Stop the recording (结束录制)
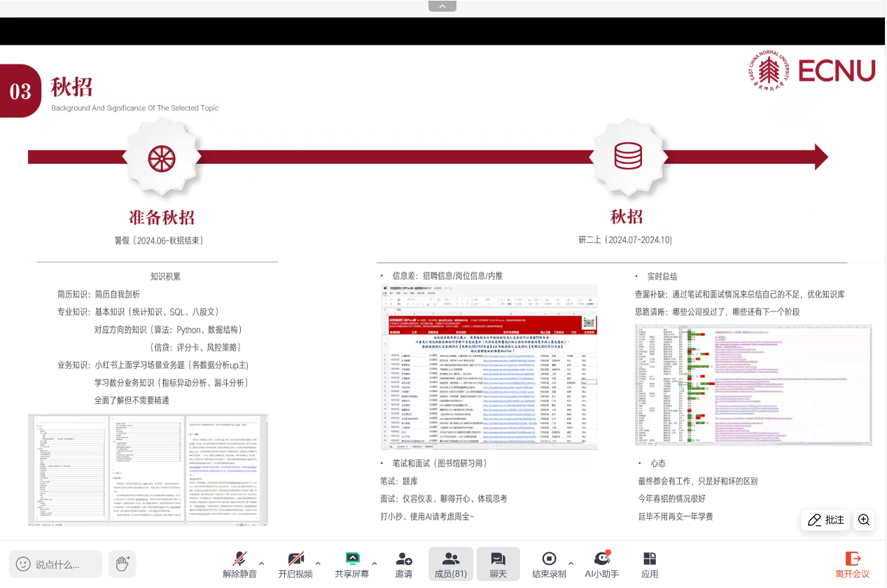 (x=549, y=564)
